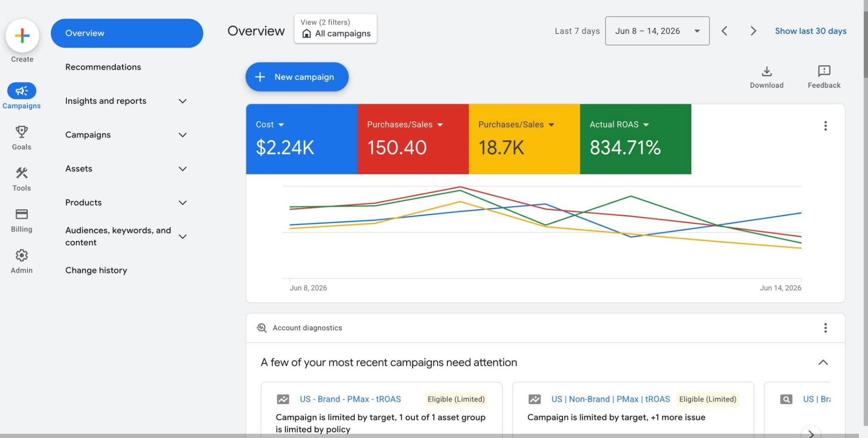Open the Account diagnostics three-dot menu
This screenshot has width=868, height=438.
click(826, 328)
